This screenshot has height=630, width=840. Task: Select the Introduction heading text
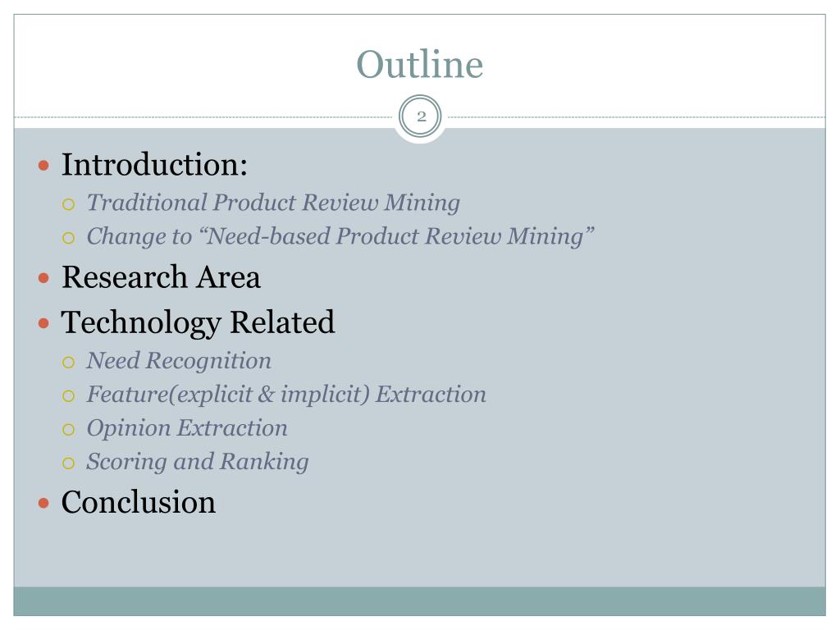tap(154, 164)
